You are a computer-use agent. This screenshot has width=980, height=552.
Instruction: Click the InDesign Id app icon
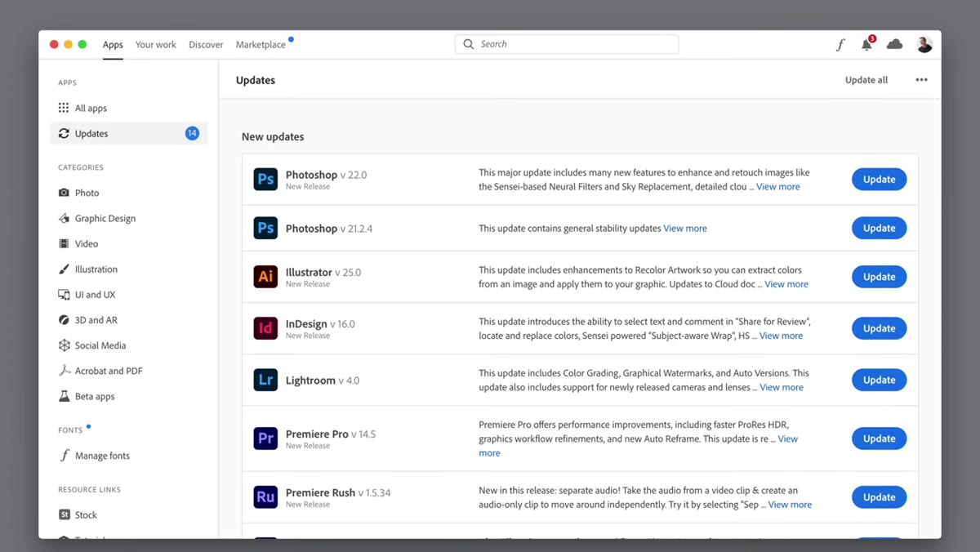265,328
